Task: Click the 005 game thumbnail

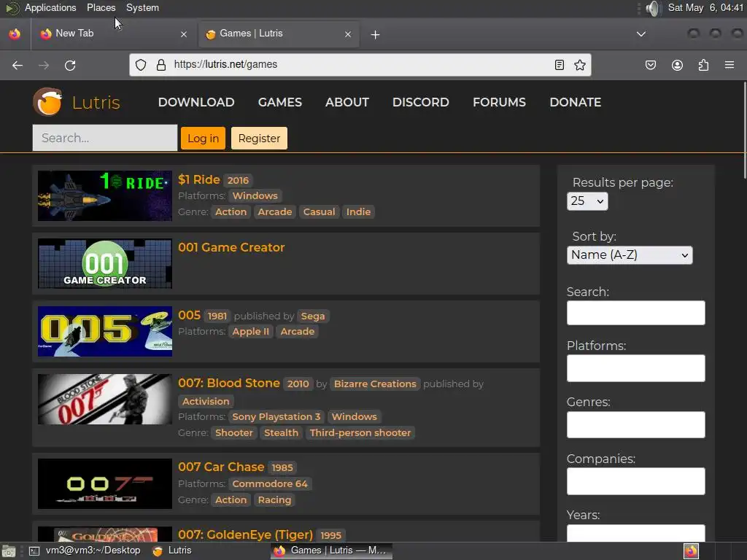Action: pos(105,332)
